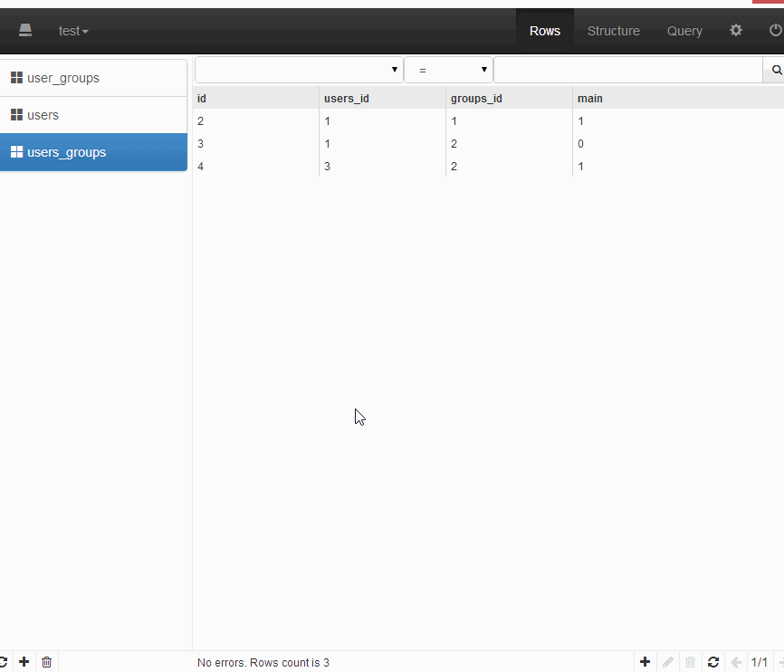784x672 pixels.
Task: Click the refresh tables icon at bottom left
Action: [3, 662]
